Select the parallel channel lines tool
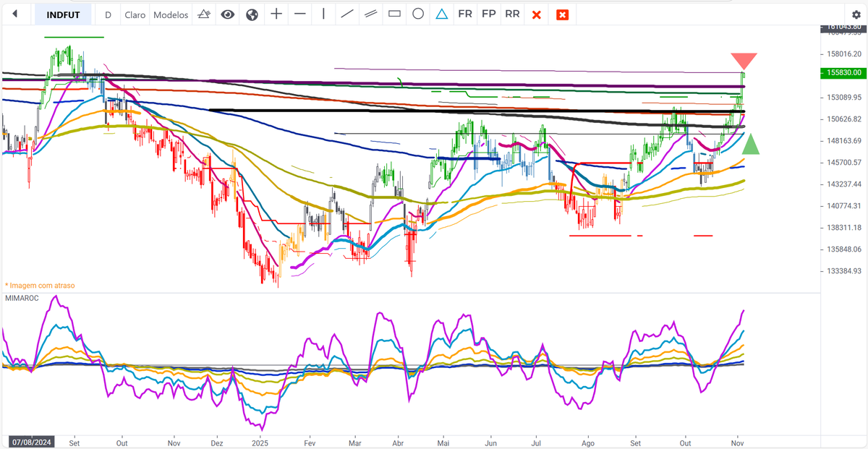 [x=370, y=14]
